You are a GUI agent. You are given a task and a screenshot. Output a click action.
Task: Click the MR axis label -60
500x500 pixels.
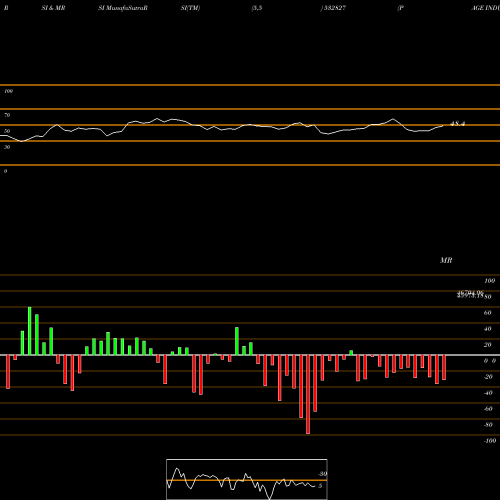[x=488, y=409]
